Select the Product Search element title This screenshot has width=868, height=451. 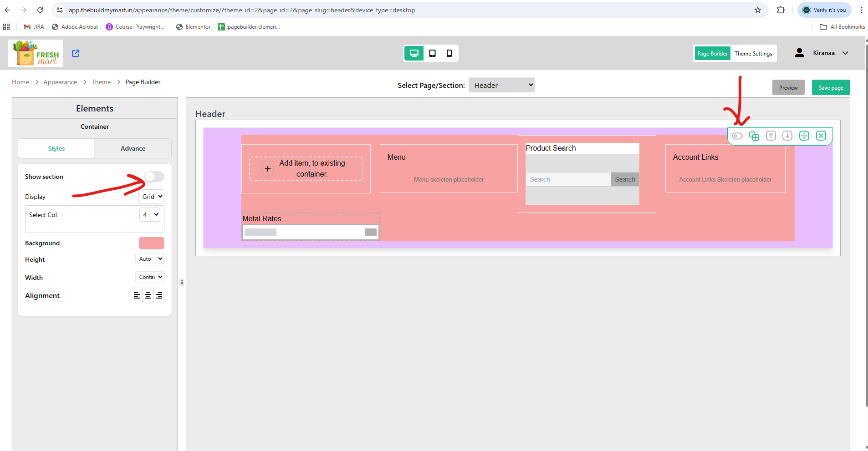[551, 148]
